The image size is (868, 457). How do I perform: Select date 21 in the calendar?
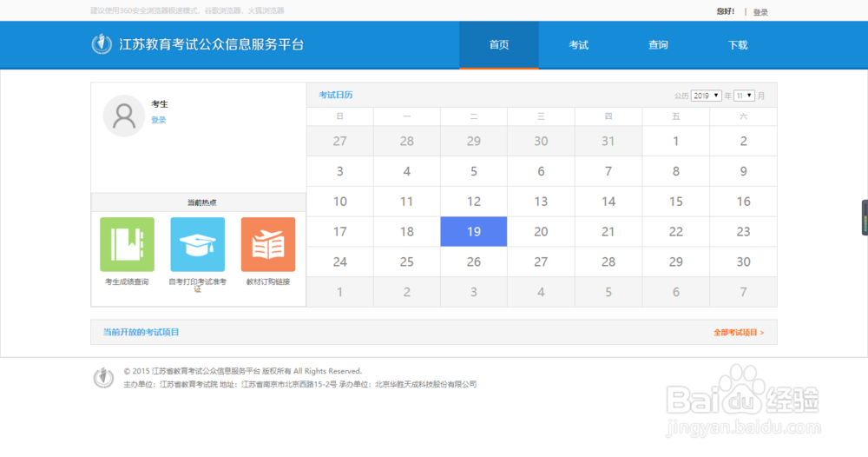pyautogui.click(x=608, y=232)
